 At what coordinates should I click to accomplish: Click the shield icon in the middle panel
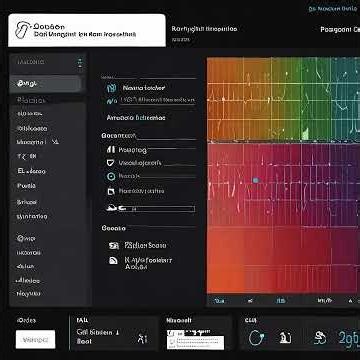[x=111, y=163]
